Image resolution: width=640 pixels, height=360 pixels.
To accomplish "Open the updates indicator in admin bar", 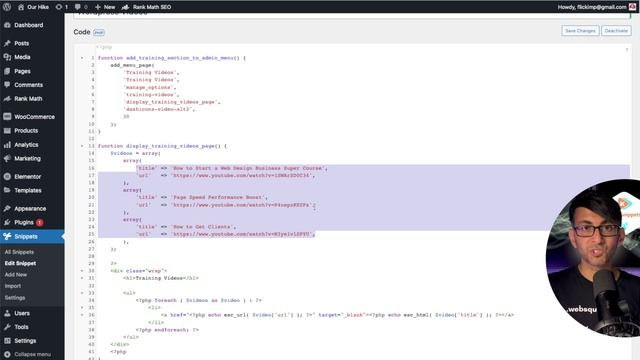I will (x=62, y=7).
